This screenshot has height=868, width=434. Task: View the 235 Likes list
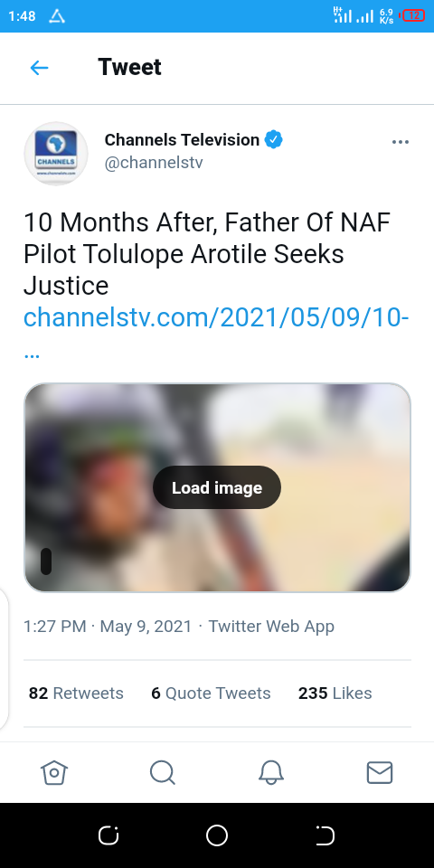pos(335,693)
